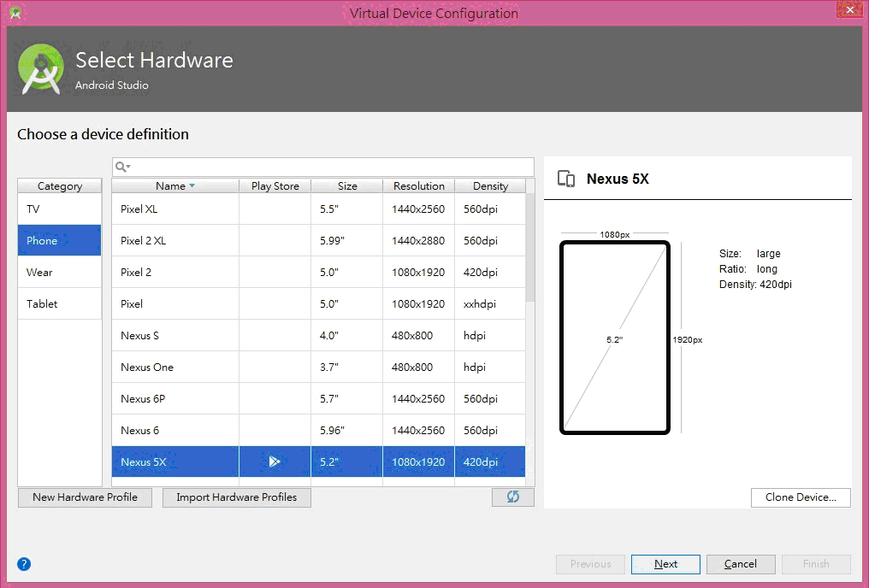Click the Size: large preview text
Image resolution: width=869 pixels, height=588 pixels.
(750, 253)
